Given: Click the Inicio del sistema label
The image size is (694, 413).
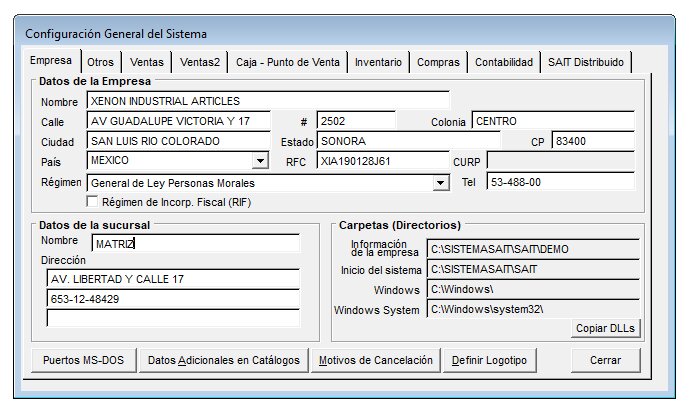Looking at the screenshot, I should [381, 270].
